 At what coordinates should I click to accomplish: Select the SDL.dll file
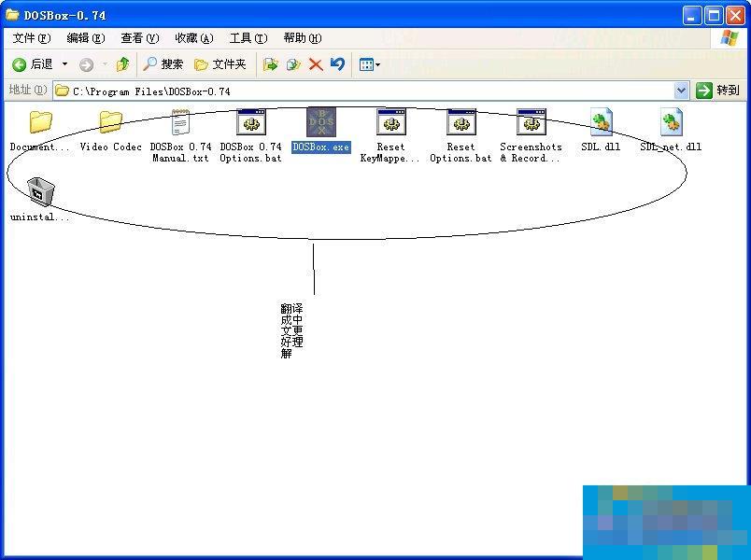pos(601,124)
